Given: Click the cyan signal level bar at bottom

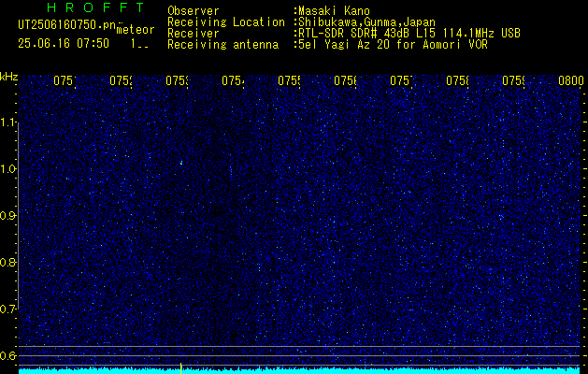Looking at the screenshot, I should [299, 371].
